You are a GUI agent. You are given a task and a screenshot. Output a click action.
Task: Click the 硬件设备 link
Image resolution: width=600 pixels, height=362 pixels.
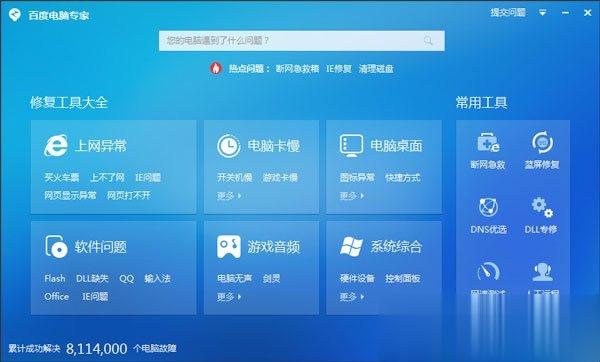pyautogui.click(x=357, y=278)
